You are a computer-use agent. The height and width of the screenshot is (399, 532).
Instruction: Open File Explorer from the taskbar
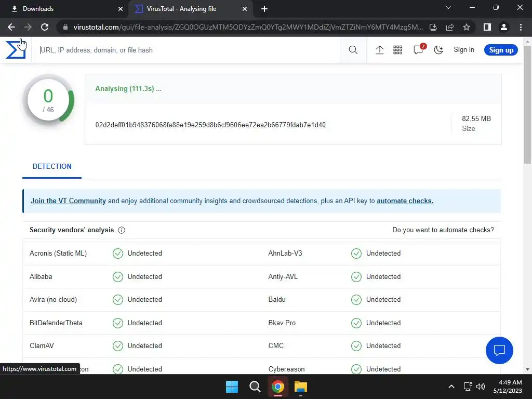301,387
